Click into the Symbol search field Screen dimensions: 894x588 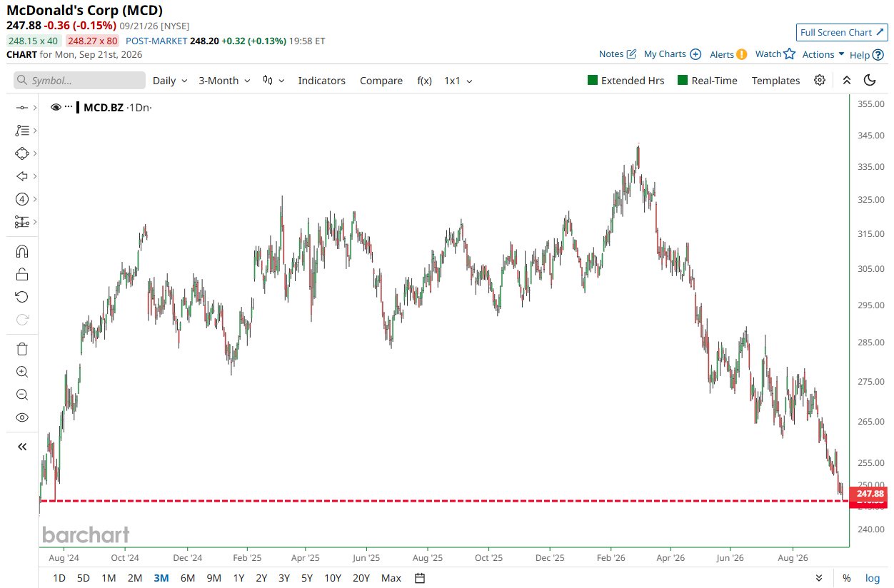tap(79, 81)
